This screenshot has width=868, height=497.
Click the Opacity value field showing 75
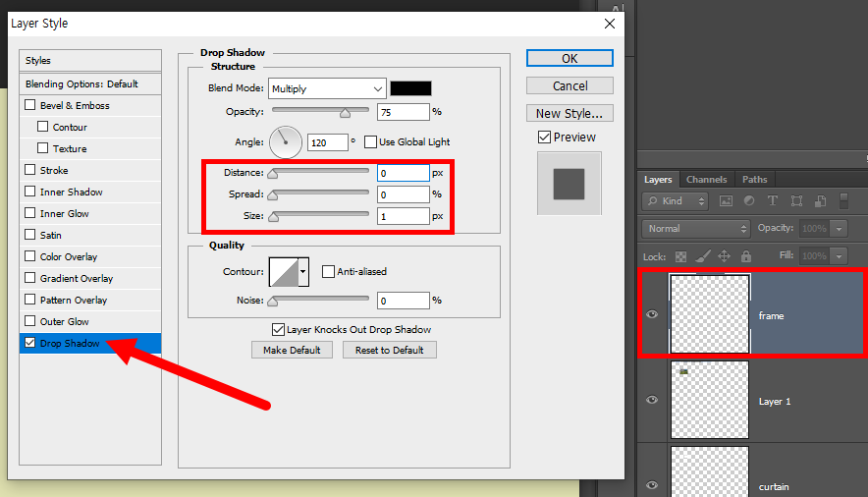point(403,112)
